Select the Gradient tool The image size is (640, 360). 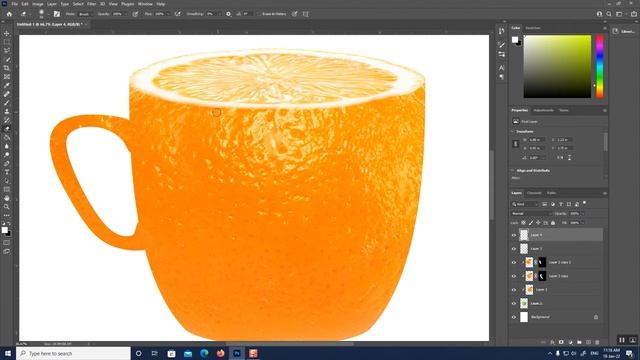(x=7, y=137)
